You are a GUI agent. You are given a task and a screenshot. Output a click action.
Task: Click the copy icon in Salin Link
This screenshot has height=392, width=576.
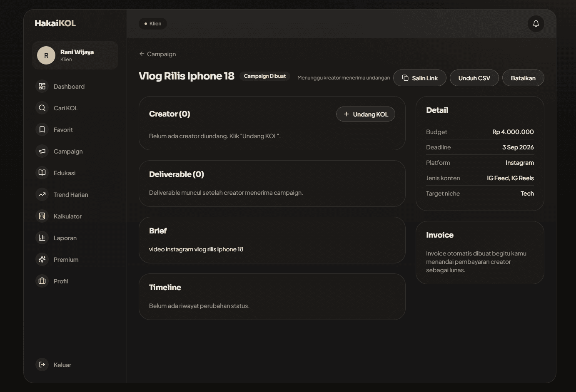coord(405,78)
